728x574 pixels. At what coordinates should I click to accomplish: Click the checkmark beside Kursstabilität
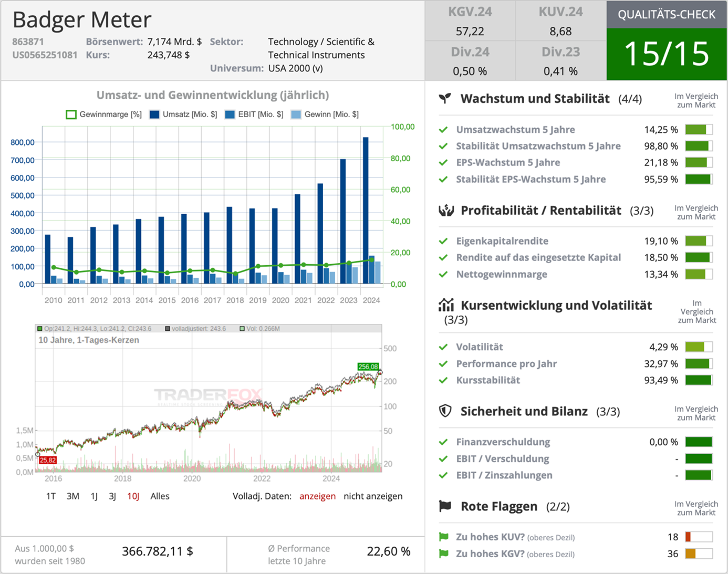[x=443, y=380]
